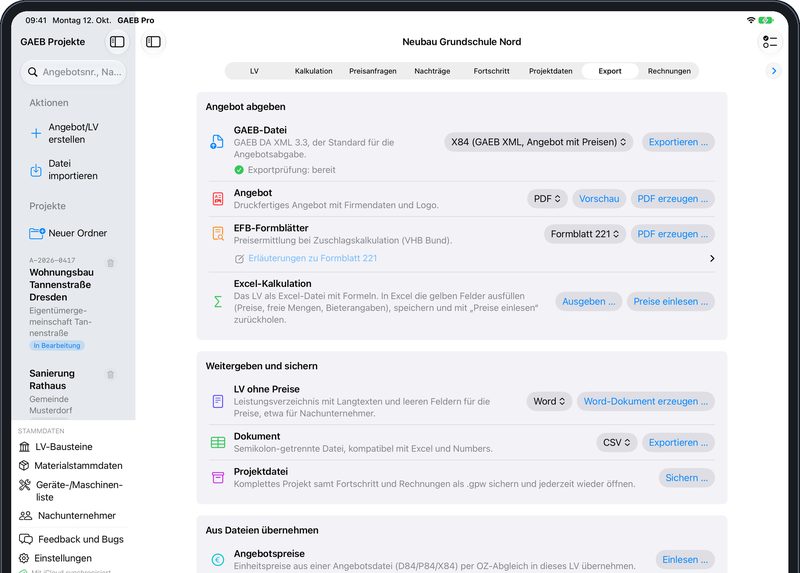This screenshot has width=800, height=573.
Task: Toggle the sidebar inside GAEB Projekte panel
Action: tap(117, 42)
